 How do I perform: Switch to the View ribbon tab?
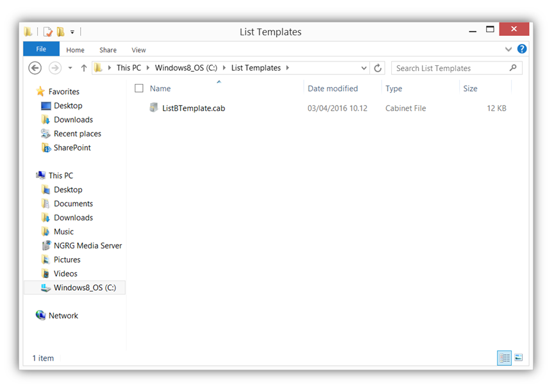click(138, 49)
